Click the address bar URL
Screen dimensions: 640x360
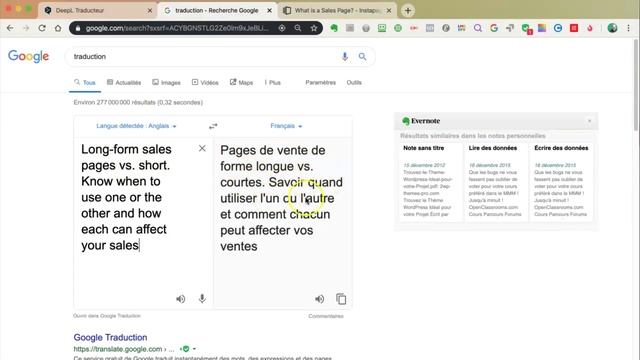click(177, 28)
